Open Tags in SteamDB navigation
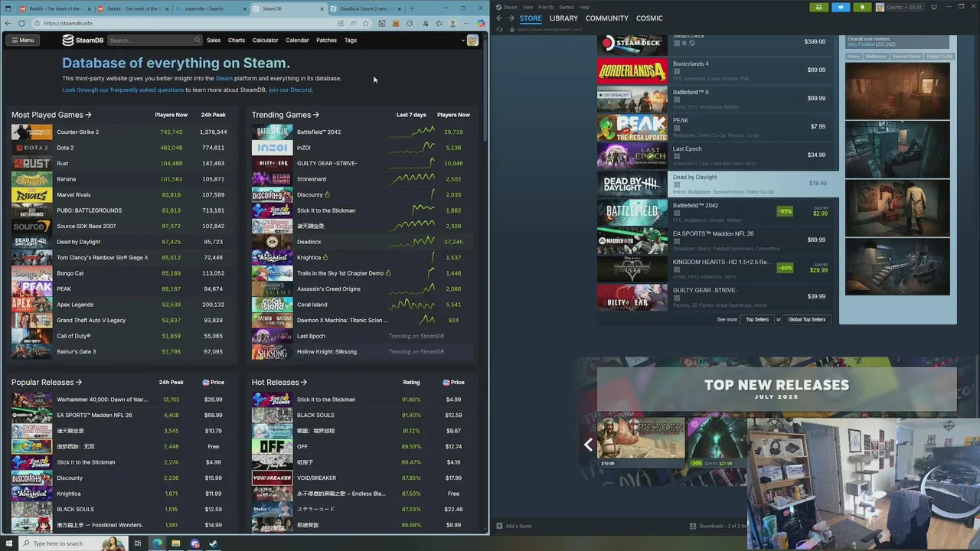 pyautogui.click(x=351, y=40)
